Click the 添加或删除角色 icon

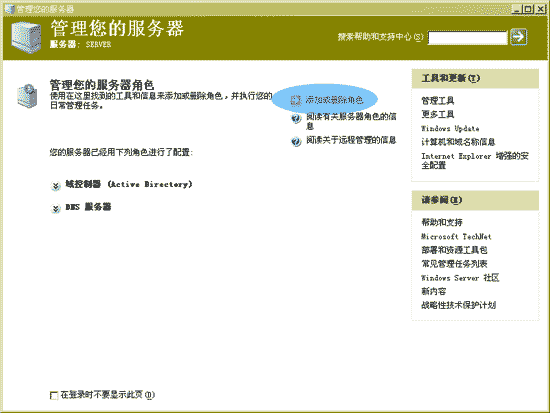pos(296,100)
